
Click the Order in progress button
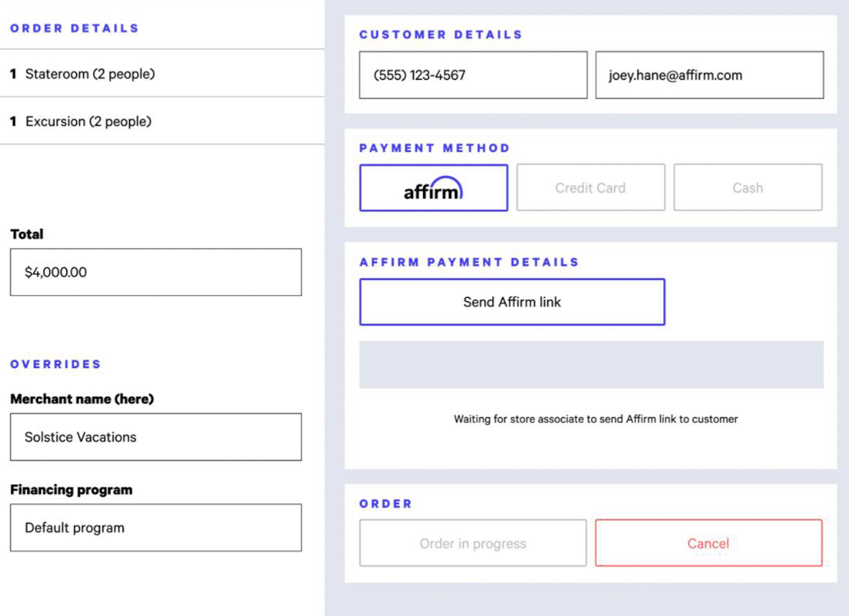tap(473, 543)
